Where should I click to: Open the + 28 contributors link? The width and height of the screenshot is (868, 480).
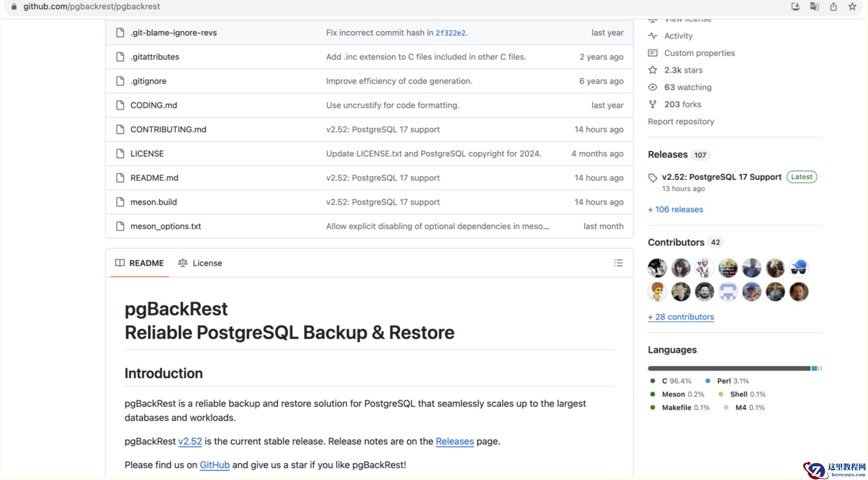(x=680, y=317)
